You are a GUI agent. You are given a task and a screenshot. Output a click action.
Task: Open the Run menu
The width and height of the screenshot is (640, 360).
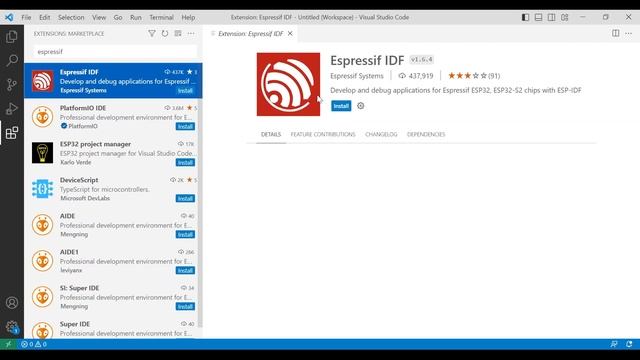click(136, 17)
